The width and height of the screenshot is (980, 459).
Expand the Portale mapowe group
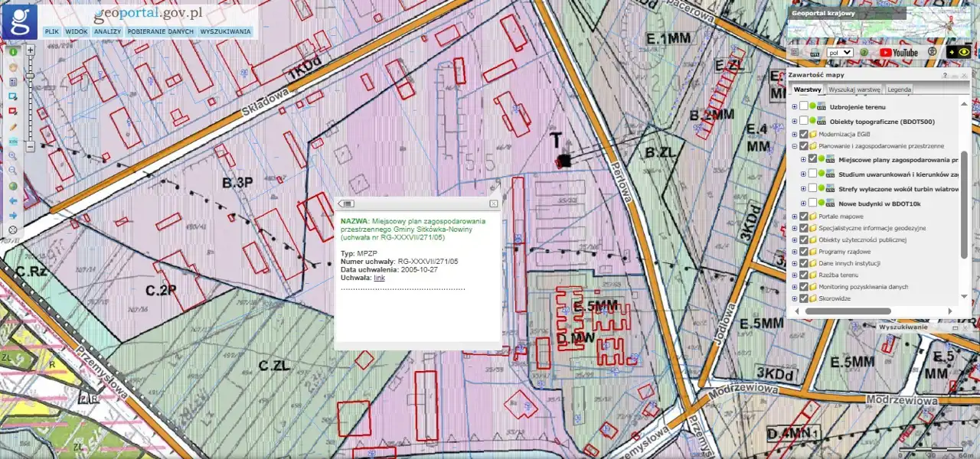pos(794,216)
